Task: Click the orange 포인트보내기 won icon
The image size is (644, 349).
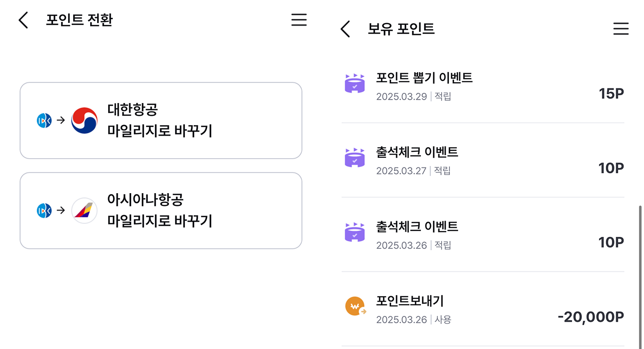Action: [356, 306]
